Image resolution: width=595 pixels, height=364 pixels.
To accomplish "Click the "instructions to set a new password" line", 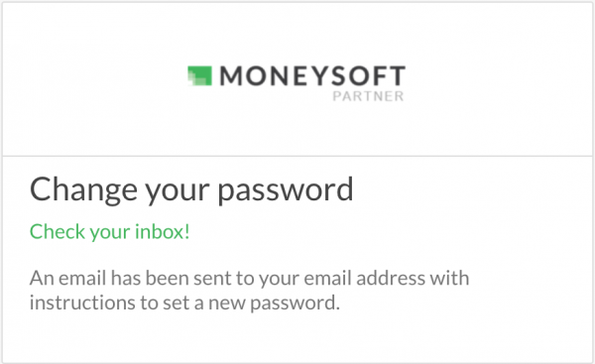I will coord(184,303).
